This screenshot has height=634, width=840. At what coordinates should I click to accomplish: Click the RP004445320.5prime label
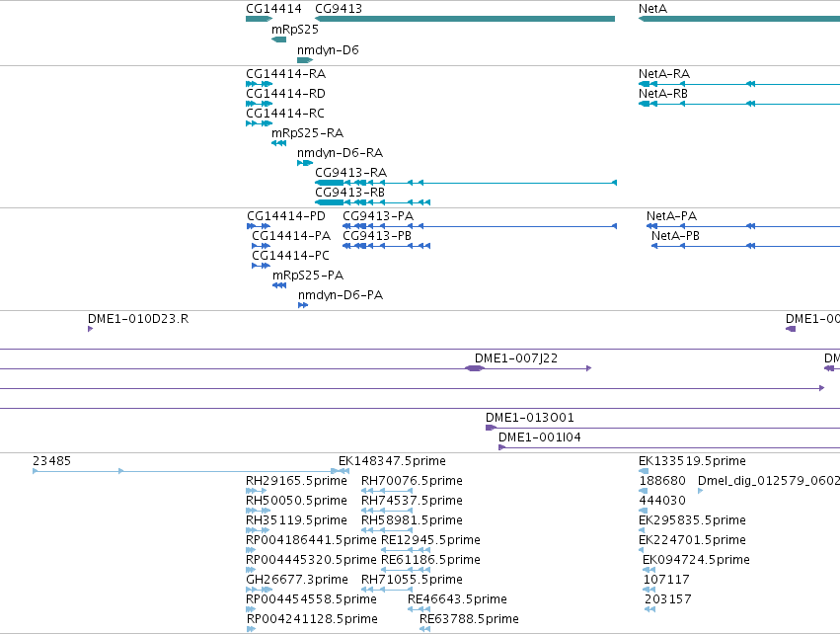(311, 561)
